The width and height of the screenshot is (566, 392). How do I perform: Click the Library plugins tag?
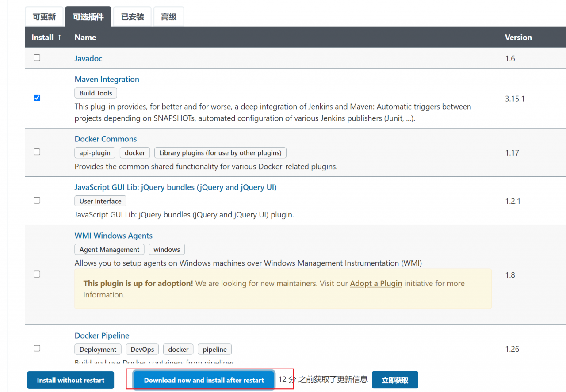[x=220, y=153]
